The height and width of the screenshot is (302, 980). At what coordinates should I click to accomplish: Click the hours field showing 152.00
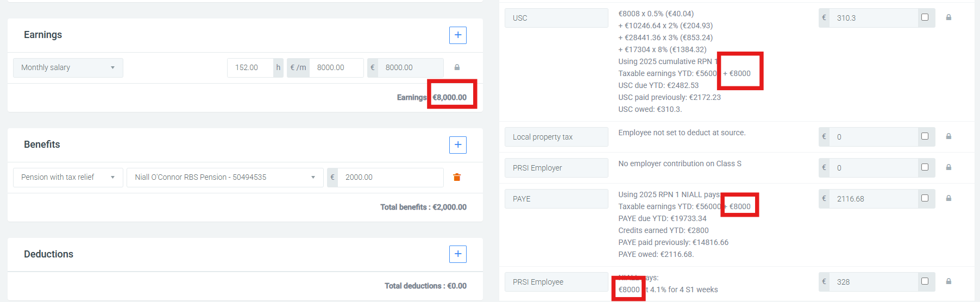pos(249,68)
